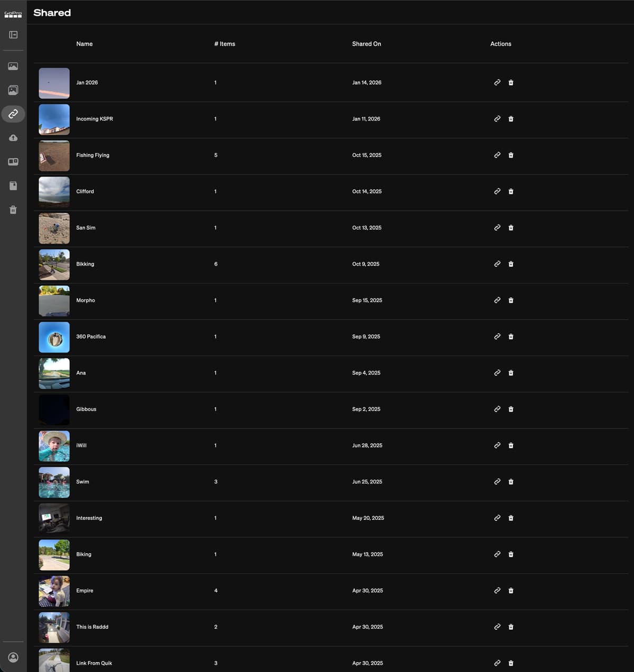Image resolution: width=634 pixels, height=672 pixels.
Task: Delete the Jan 2026 shared collection
Action: [511, 82]
